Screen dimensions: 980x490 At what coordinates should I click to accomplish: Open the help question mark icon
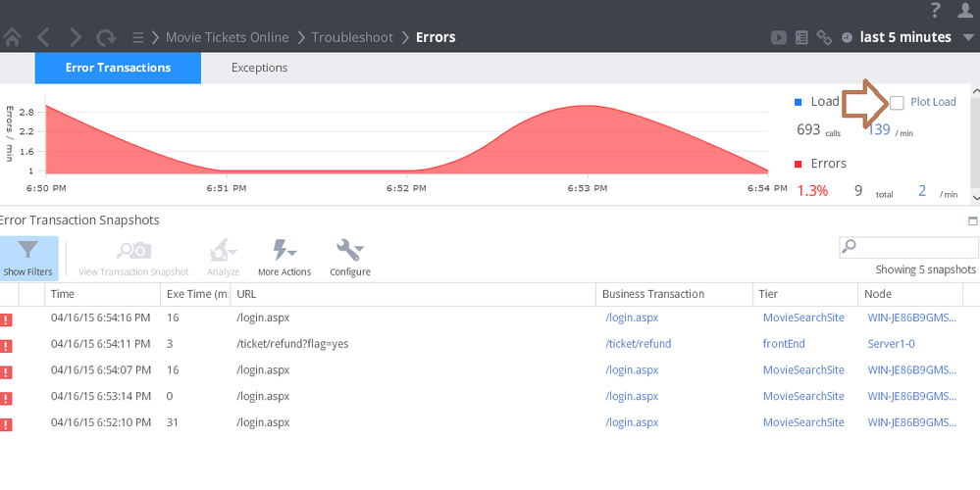click(x=936, y=10)
